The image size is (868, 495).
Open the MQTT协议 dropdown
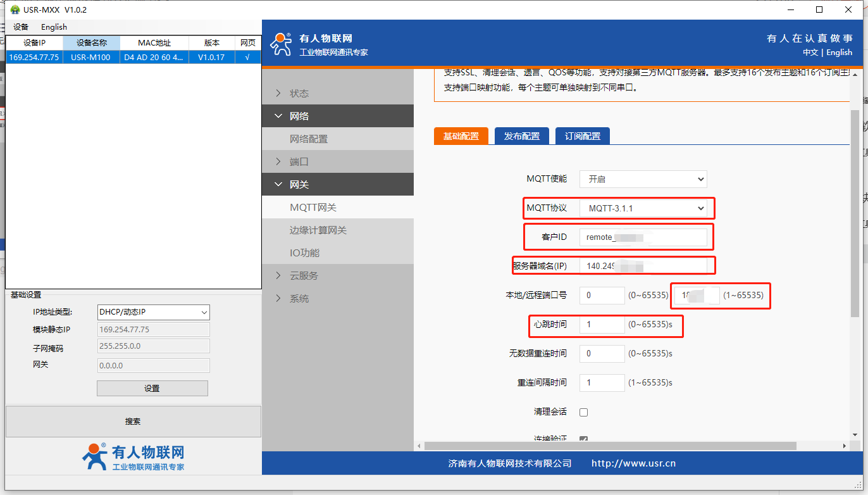click(x=643, y=208)
